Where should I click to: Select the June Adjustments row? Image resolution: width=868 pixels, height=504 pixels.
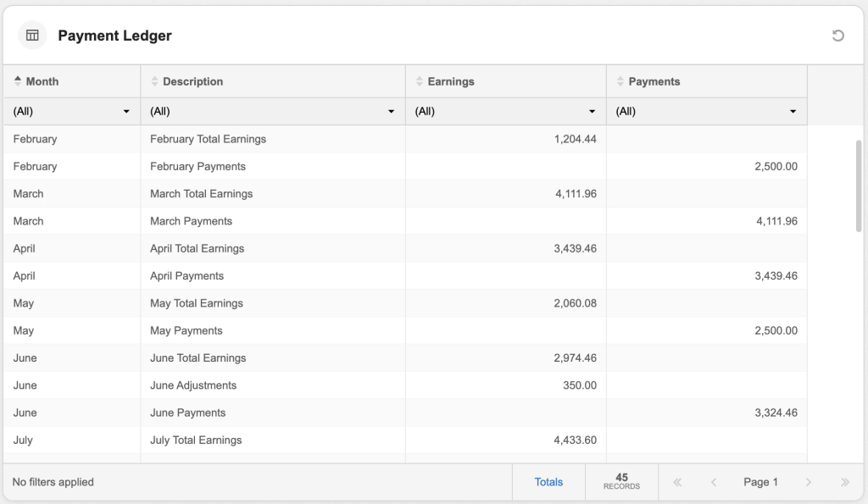193,385
